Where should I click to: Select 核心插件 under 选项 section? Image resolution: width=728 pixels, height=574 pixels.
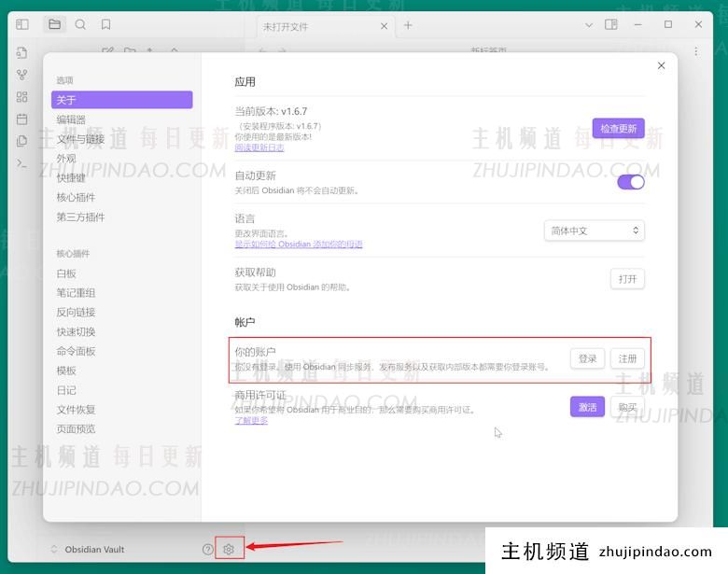tap(121, 197)
